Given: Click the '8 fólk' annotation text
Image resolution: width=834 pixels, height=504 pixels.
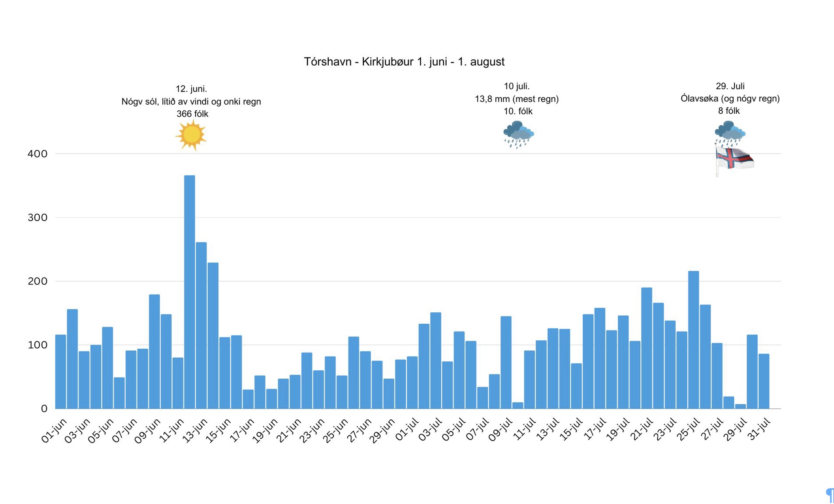Looking at the screenshot, I should pyautogui.click(x=729, y=111).
